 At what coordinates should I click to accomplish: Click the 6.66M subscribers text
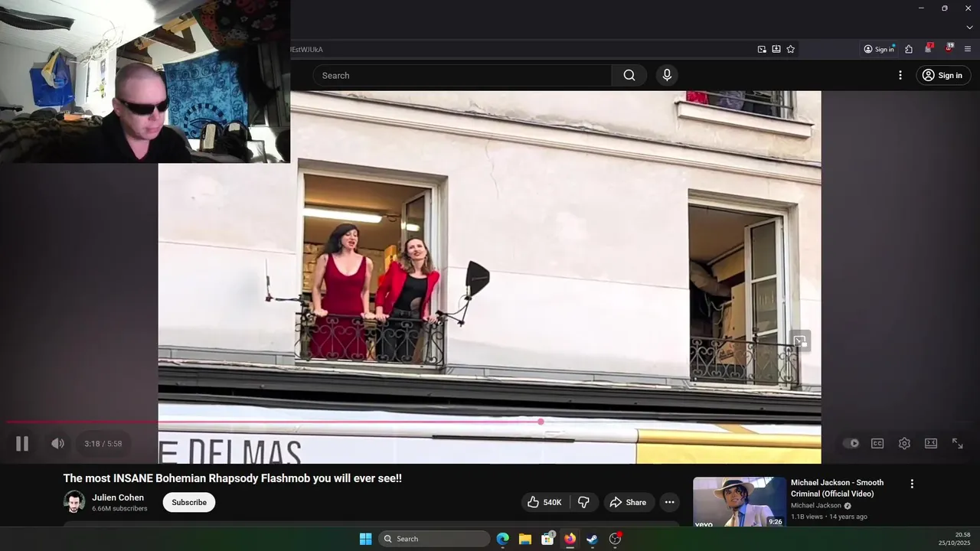coord(119,509)
